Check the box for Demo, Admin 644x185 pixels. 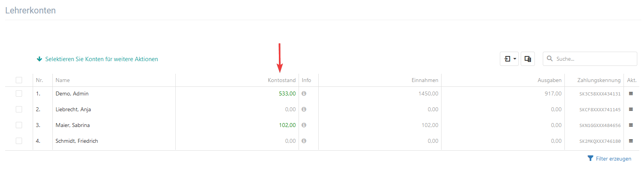19,93
